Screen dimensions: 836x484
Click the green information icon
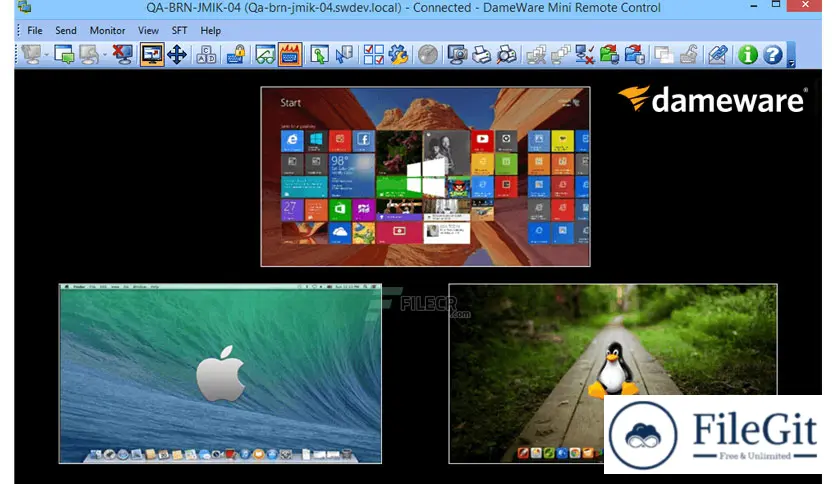[x=747, y=54]
